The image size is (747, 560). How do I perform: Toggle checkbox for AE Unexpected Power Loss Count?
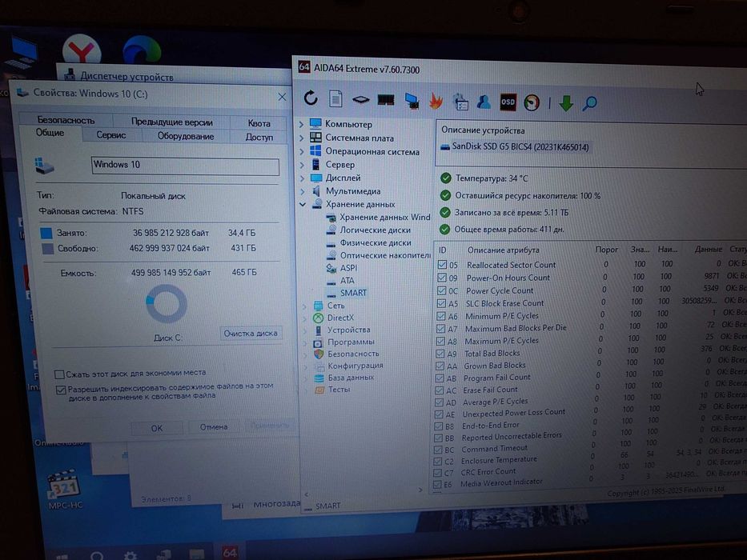438,414
